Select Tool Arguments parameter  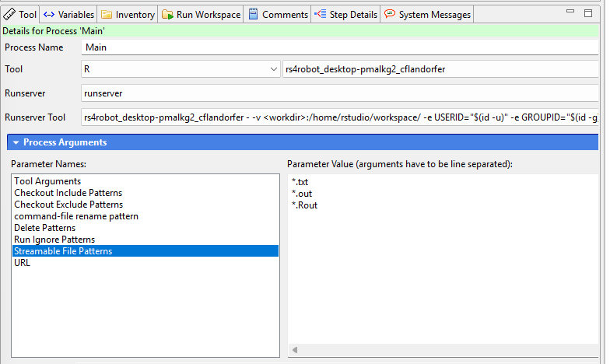47,181
